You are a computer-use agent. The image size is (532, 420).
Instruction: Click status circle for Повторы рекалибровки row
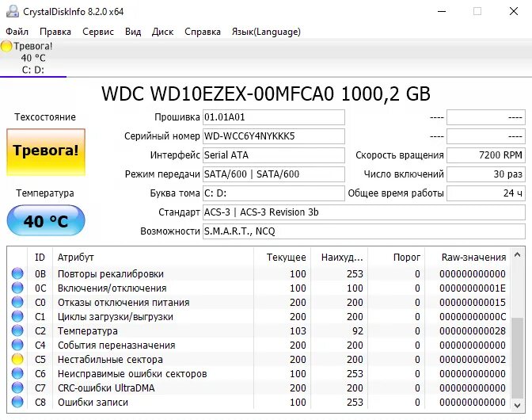point(17,273)
